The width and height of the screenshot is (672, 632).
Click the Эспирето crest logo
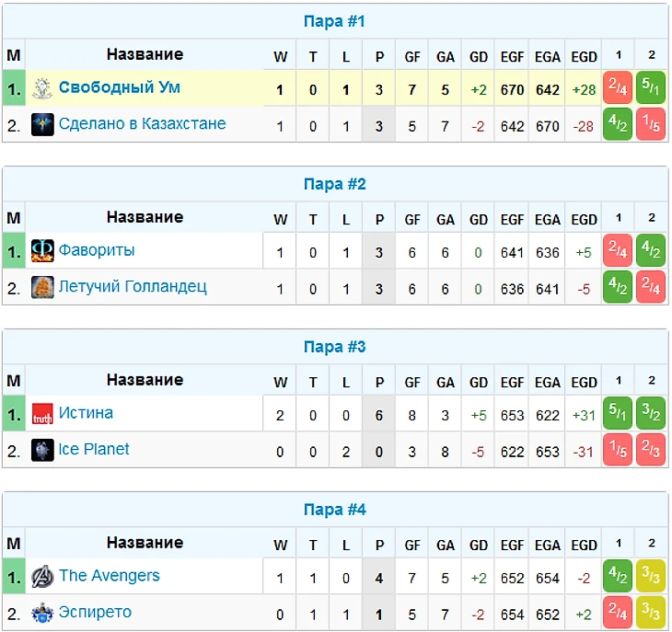tap(42, 613)
